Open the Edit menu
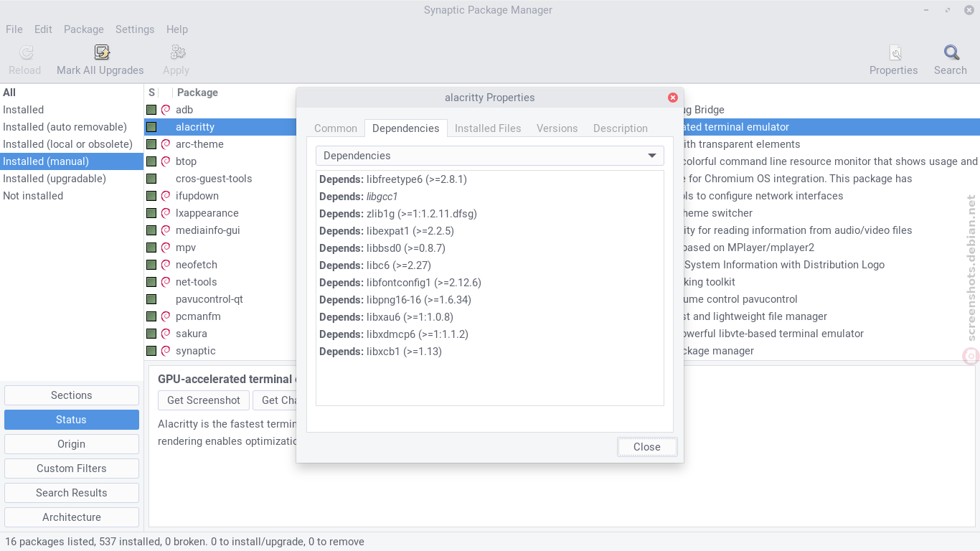Viewport: 980px width, 551px height. (43, 29)
